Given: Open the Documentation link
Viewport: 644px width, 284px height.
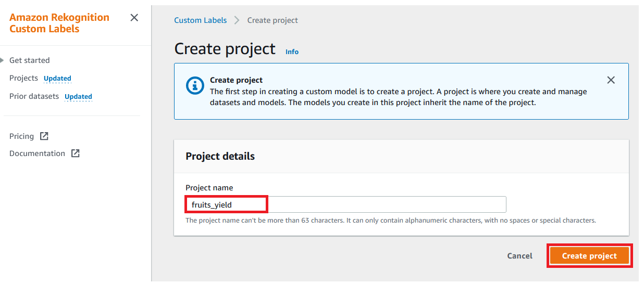Looking at the screenshot, I should pyautogui.click(x=37, y=153).
